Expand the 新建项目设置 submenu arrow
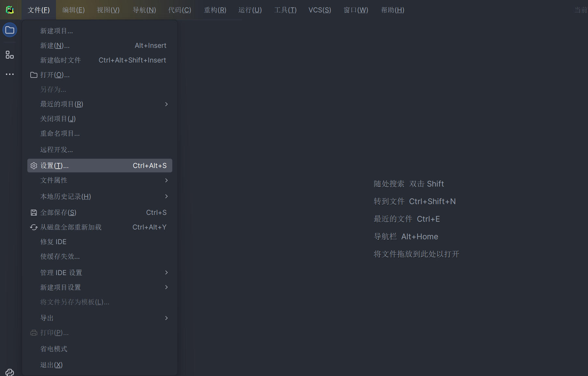This screenshot has width=588, height=376. point(166,287)
